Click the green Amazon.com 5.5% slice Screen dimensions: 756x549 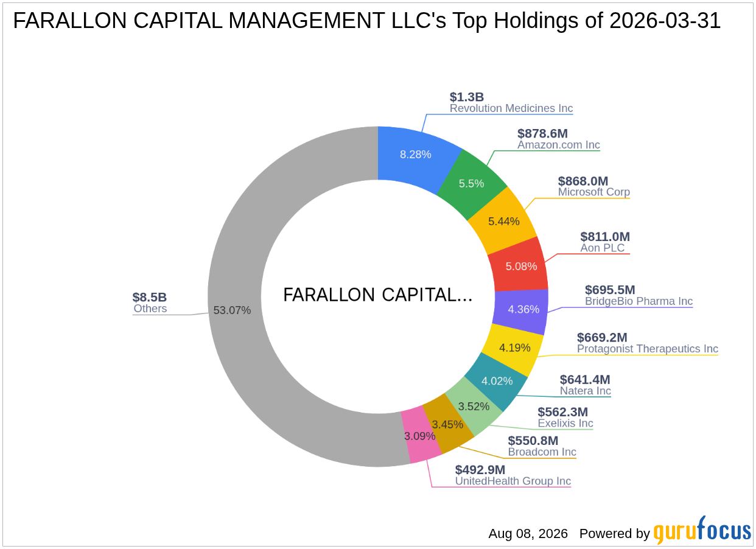(x=473, y=184)
